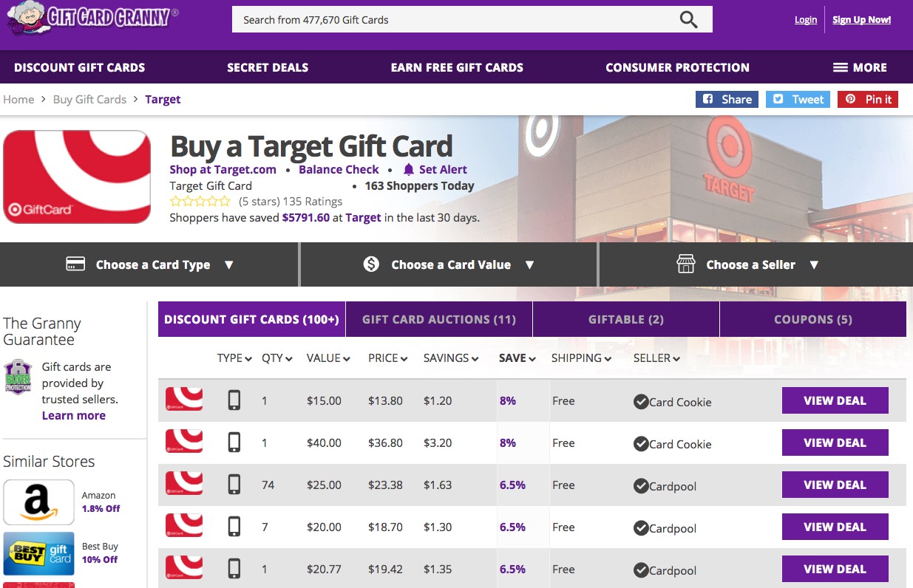Switch to Gift Card Auctions (11) tab
The height and width of the screenshot is (588, 913).
(439, 319)
